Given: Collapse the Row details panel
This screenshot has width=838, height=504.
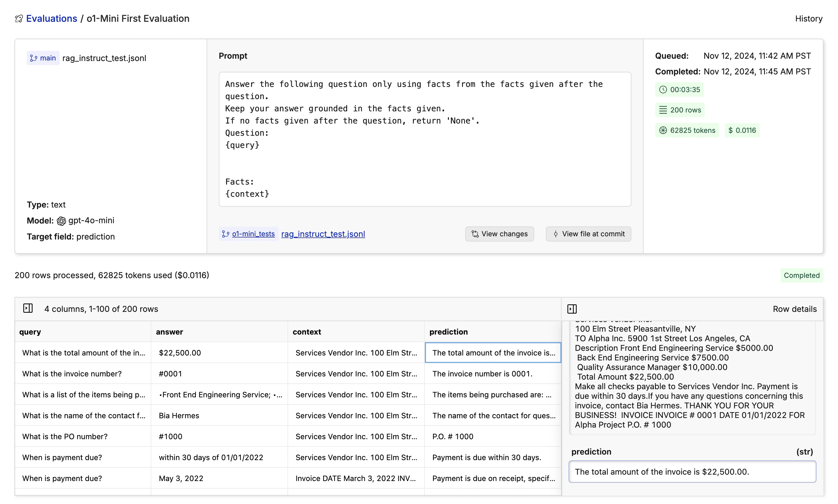Looking at the screenshot, I should pos(572,309).
